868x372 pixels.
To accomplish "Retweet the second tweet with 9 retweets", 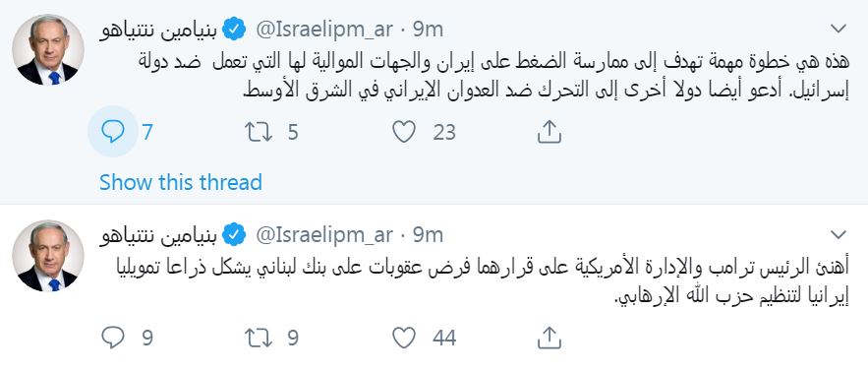I will tap(259, 338).
